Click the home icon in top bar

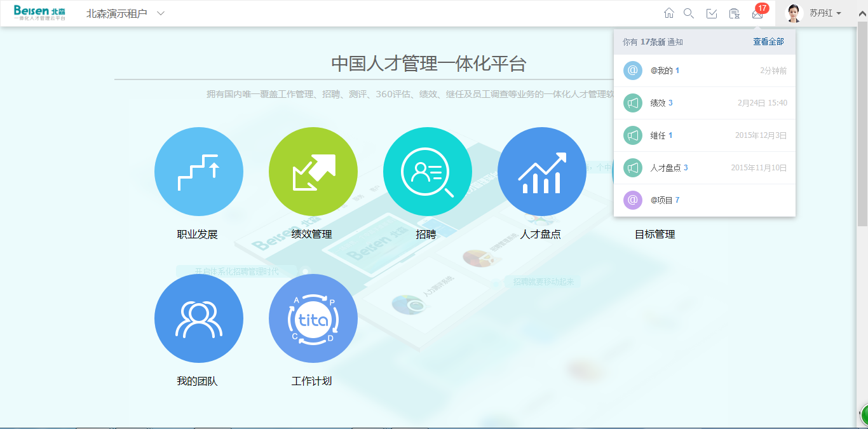pos(668,13)
